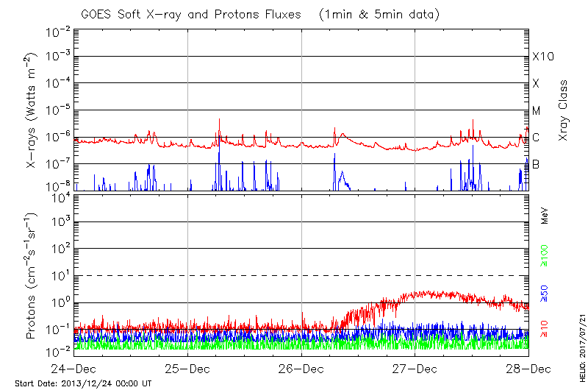This screenshot has height=390, width=588.
Task: Select the 27-Dec date on the time axis
Action: 415,368
